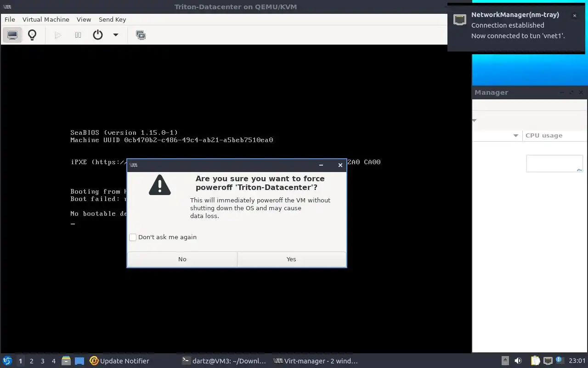Dismiss the NetworkManager notification

pyautogui.click(x=574, y=16)
